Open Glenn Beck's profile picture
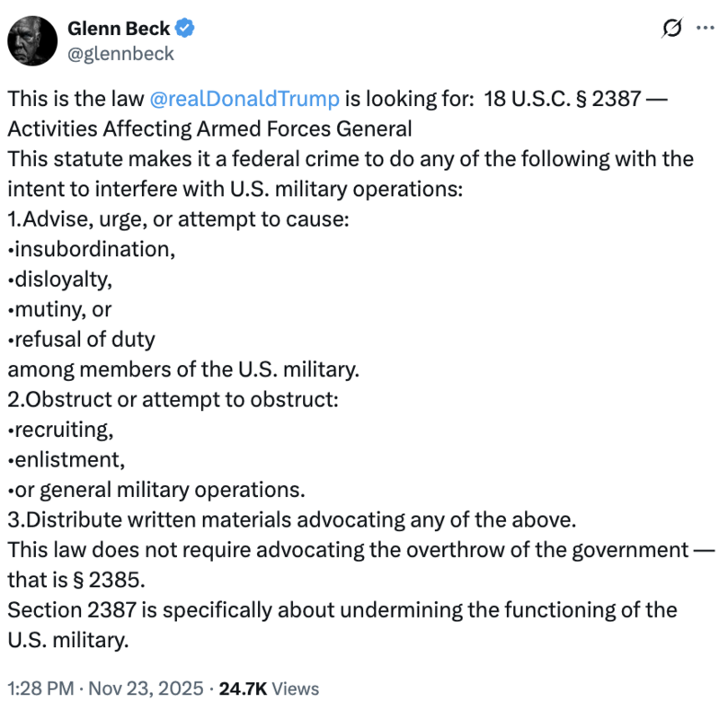The image size is (728, 710). point(33,40)
